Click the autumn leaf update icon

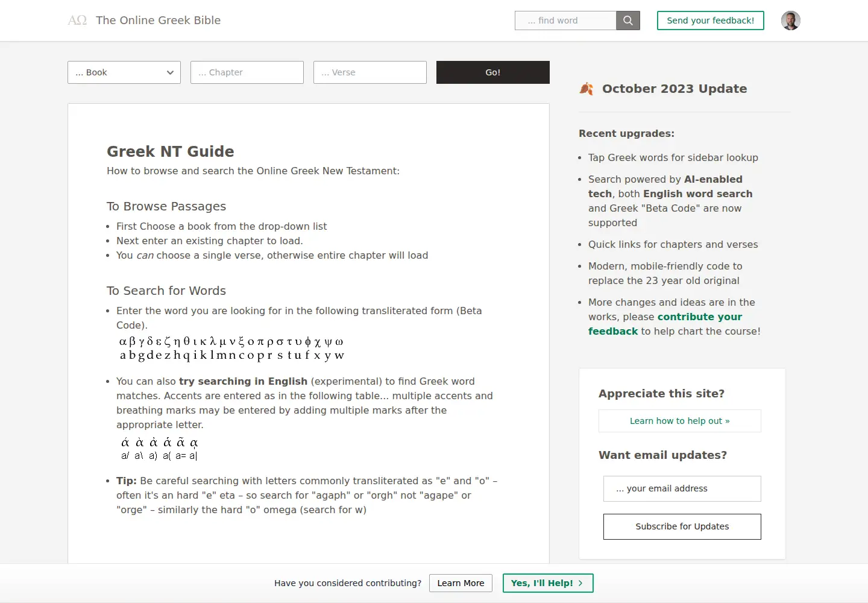(587, 89)
